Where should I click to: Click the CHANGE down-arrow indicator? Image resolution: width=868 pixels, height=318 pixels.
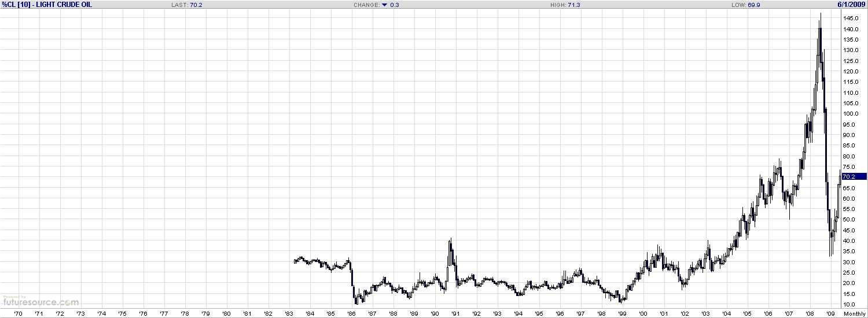tap(384, 5)
